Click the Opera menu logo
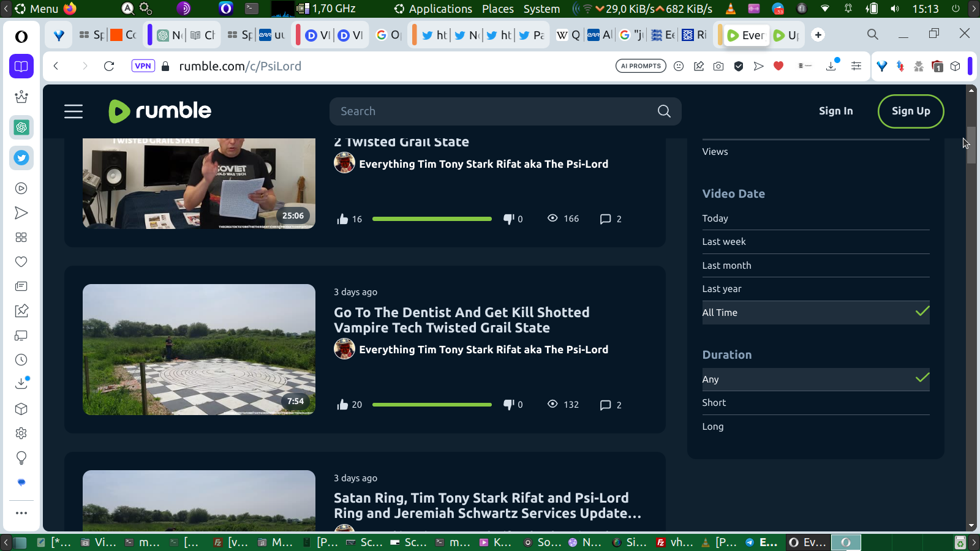980x551 pixels. (21, 37)
